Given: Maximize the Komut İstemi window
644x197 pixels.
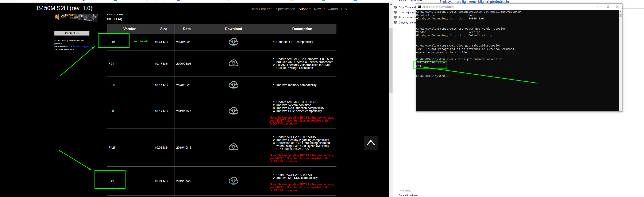Looking at the screenshot, I should pos(608,7).
